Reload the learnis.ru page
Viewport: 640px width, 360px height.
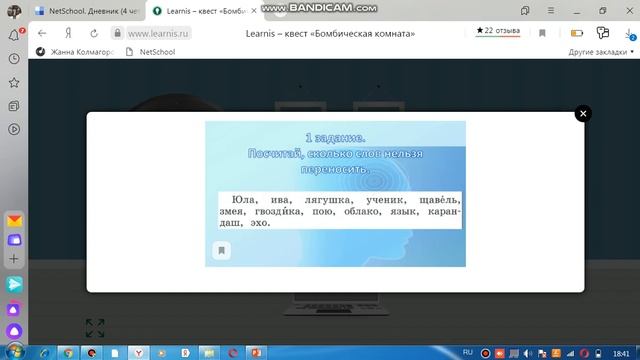coord(94,33)
